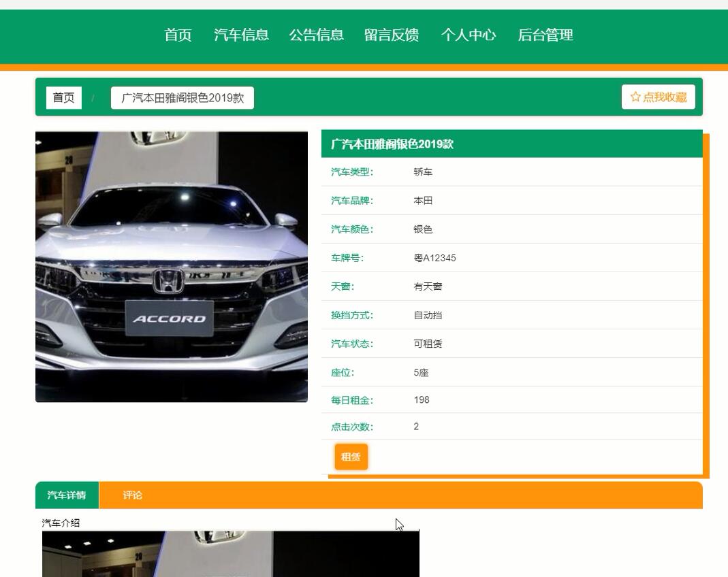Click the 首页 breadcrumb link

(x=63, y=98)
